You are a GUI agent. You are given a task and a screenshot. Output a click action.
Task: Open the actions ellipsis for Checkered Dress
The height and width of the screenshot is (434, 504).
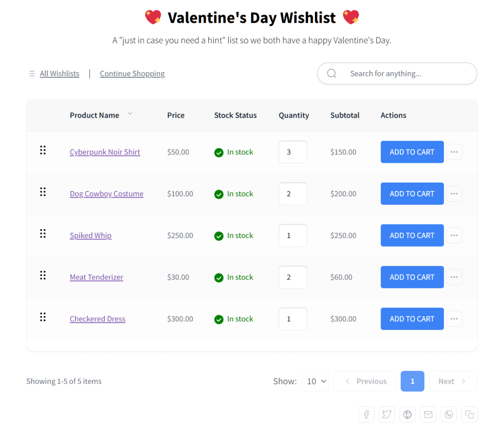pos(454,319)
